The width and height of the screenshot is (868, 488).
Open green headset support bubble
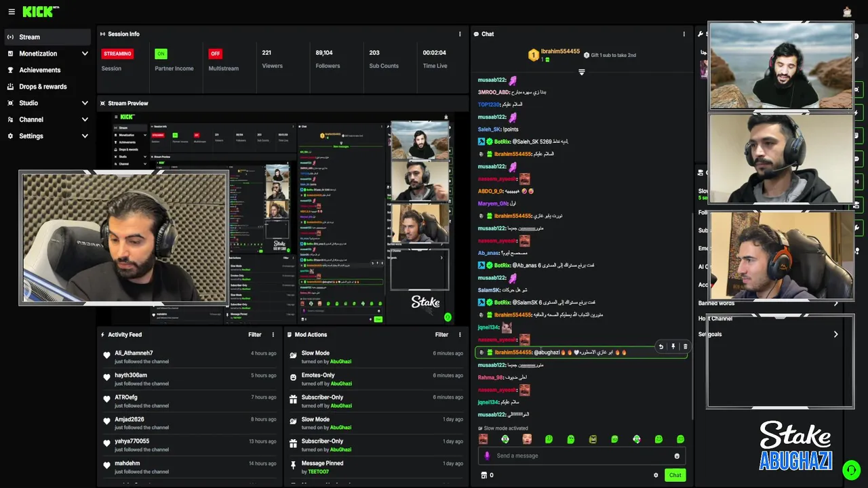[x=851, y=469]
